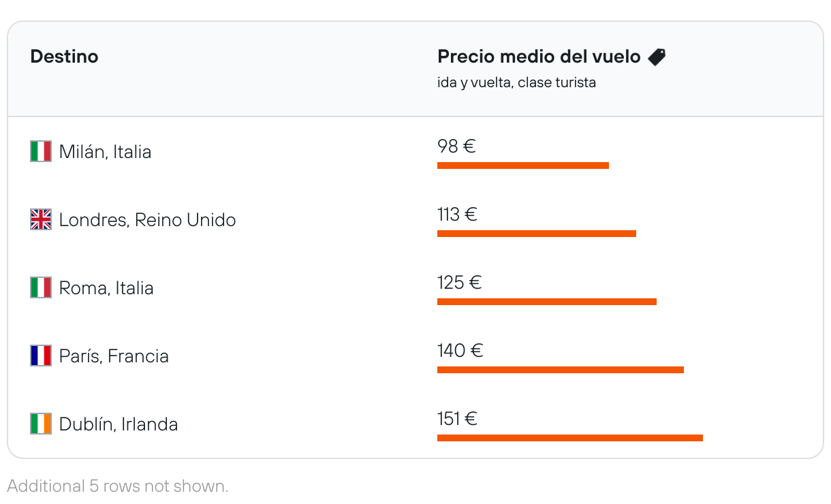Viewport: 831px width, 504px height.
Task: Open the París, Francia row
Action: click(114, 356)
